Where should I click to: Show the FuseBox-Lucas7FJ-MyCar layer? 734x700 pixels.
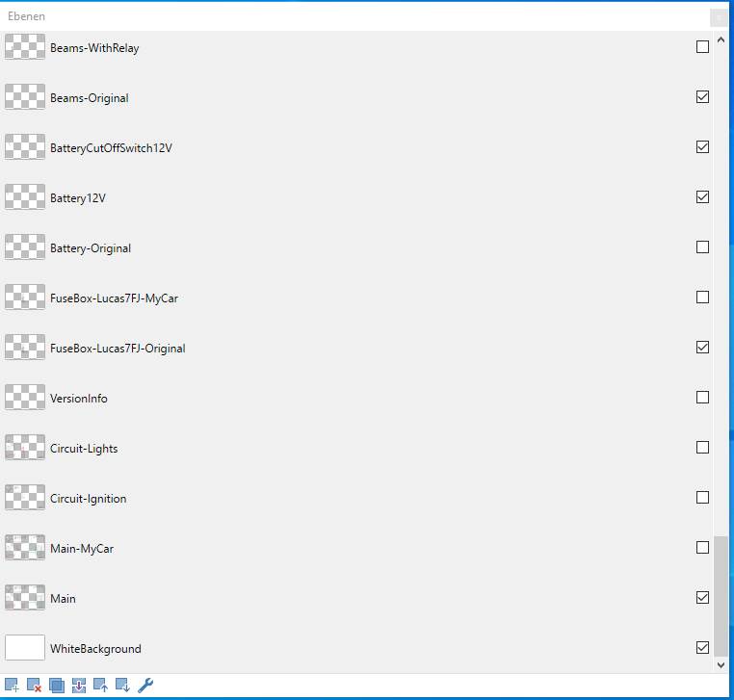[x=702, y=298]
